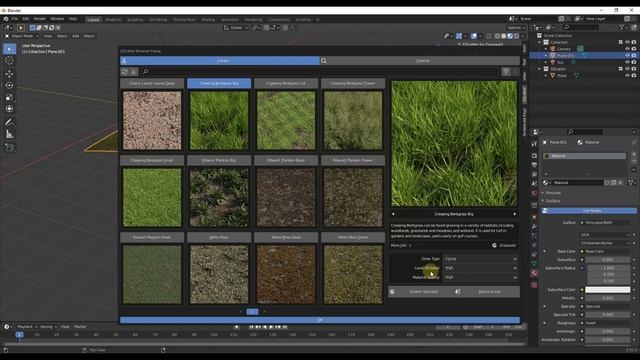Open the Global transform orientation dropdown
The height and width of the screenshot is (360, 640).
point(236,28)
